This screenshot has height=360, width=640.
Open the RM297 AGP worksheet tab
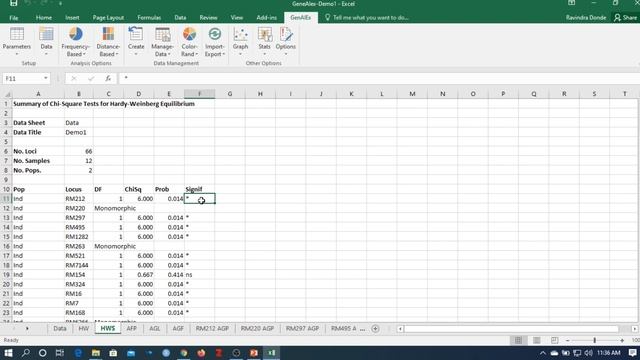click(302, 329)
